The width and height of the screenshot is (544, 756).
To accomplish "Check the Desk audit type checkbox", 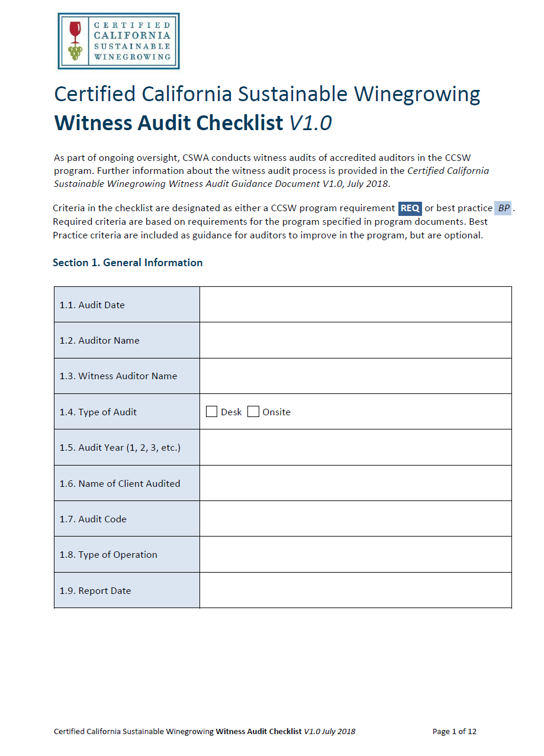I will (212, 412).
